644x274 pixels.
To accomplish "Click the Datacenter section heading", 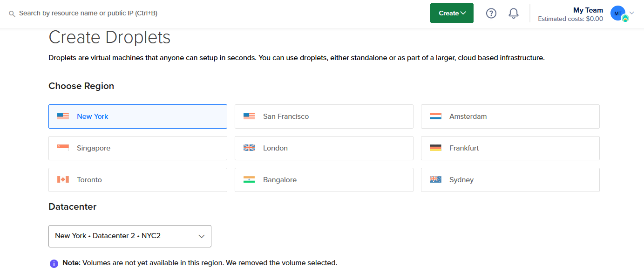I will 73,207.
